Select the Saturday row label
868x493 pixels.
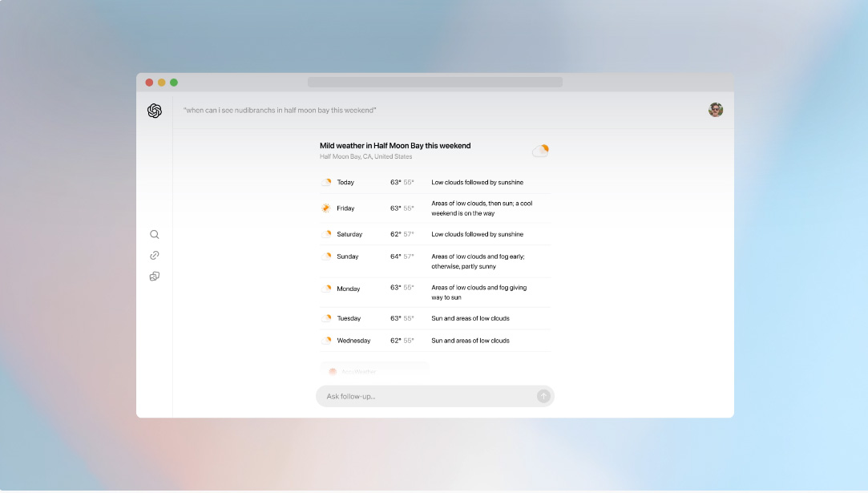(x=349, y=234)
